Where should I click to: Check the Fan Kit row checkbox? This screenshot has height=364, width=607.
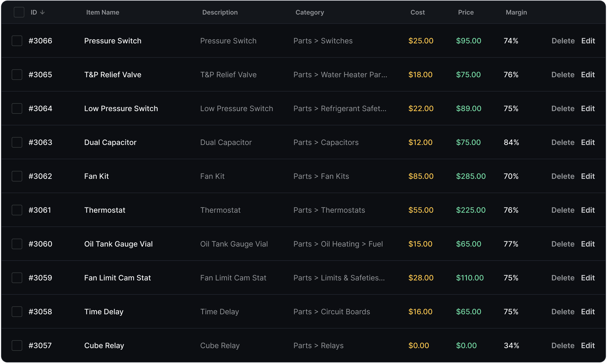tap(17, 176)
